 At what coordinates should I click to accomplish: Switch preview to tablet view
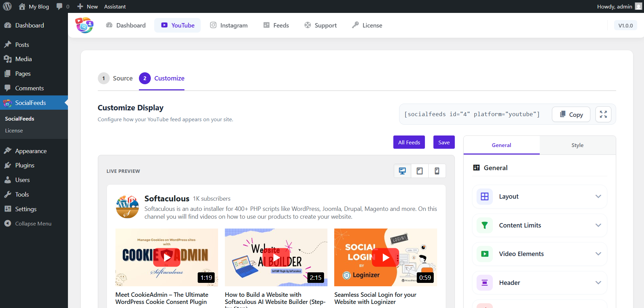[419, 171]
